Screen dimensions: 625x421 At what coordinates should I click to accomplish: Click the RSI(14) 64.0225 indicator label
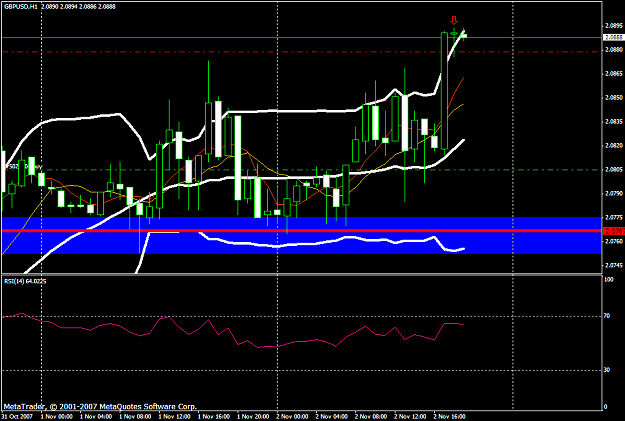25,281
